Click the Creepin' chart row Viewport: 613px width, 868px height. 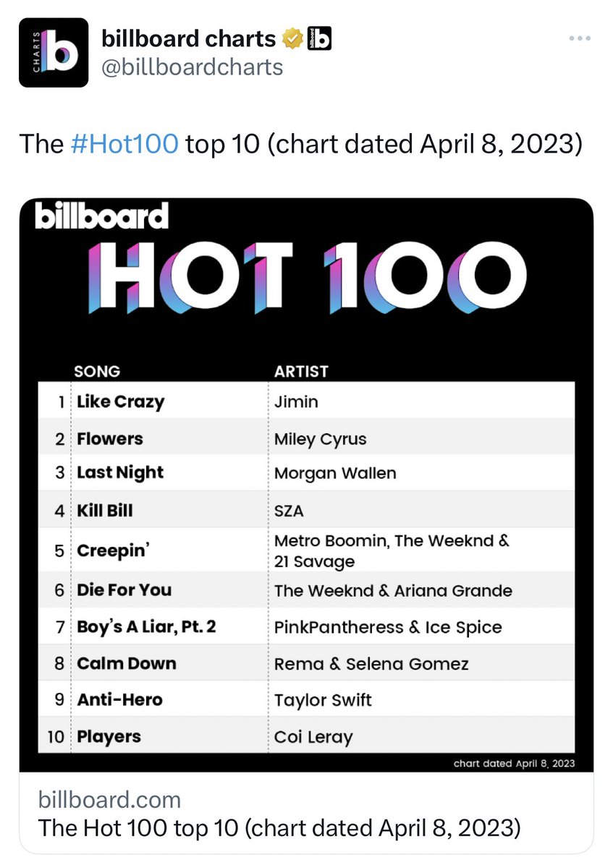click(306, 550)
